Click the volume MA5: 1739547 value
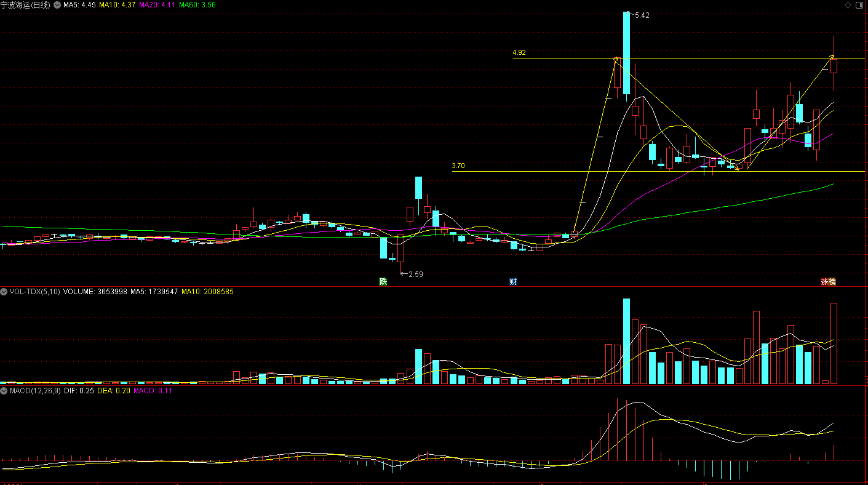Image resolution: width=868 pixels, height=485 pixels. tap(154, 292)
